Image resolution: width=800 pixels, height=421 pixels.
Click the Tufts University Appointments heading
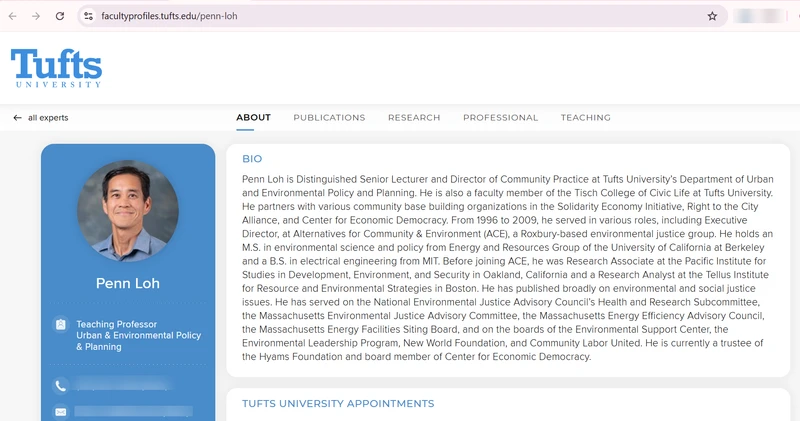point(338,404)
